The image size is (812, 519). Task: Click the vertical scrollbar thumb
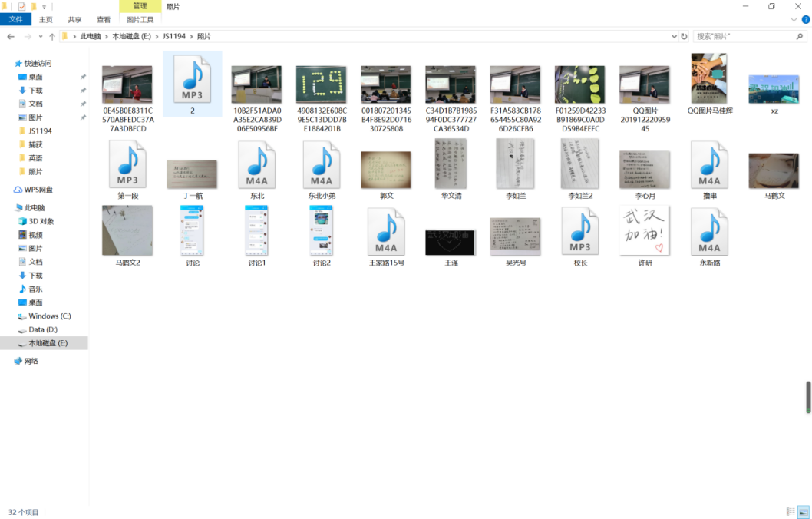pyautogui.click(x=807, y=397)
